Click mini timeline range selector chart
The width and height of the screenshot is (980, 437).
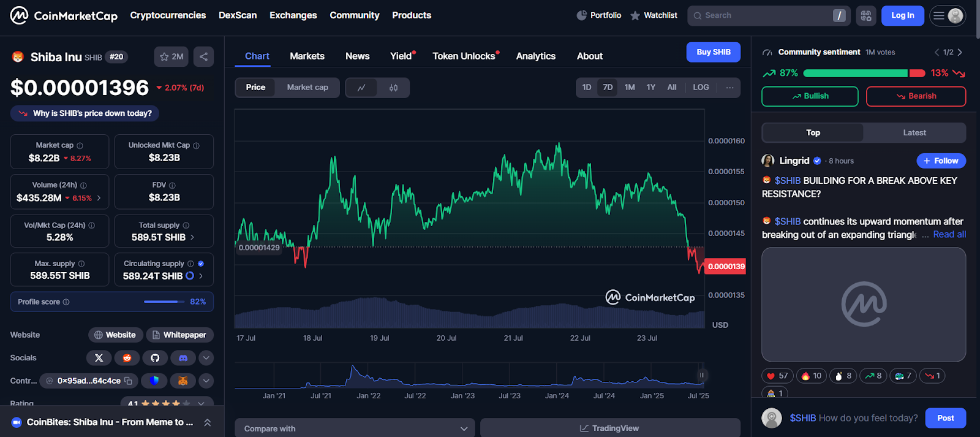469,375
